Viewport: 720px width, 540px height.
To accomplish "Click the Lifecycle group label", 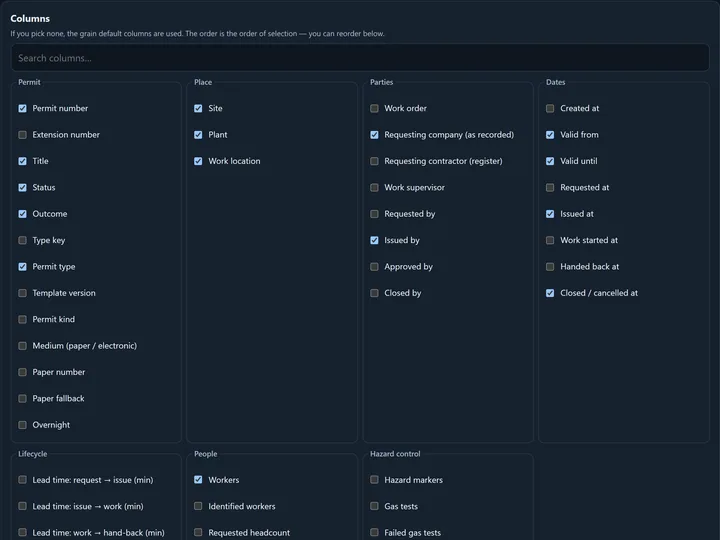I will tap(33, 454).
